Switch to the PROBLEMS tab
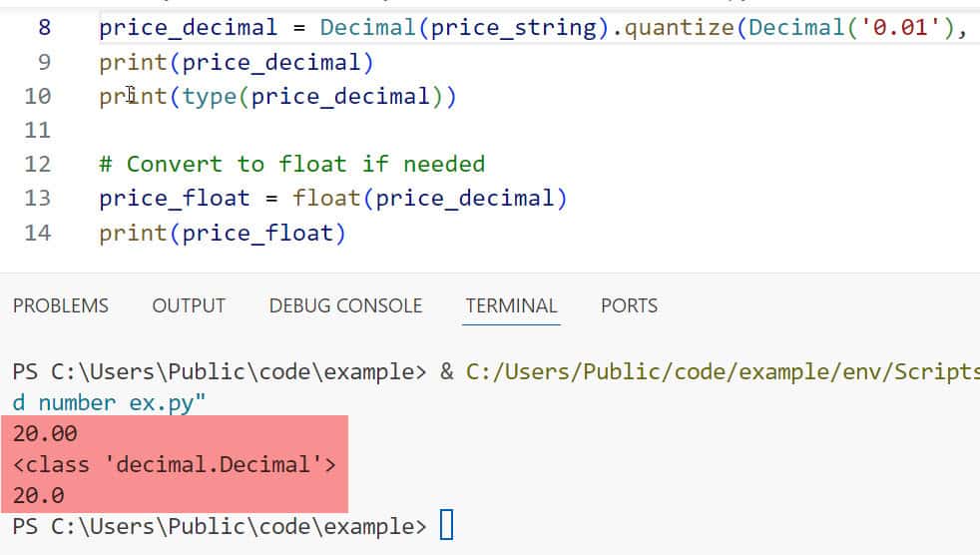980x555 pixels. [61, 305]
